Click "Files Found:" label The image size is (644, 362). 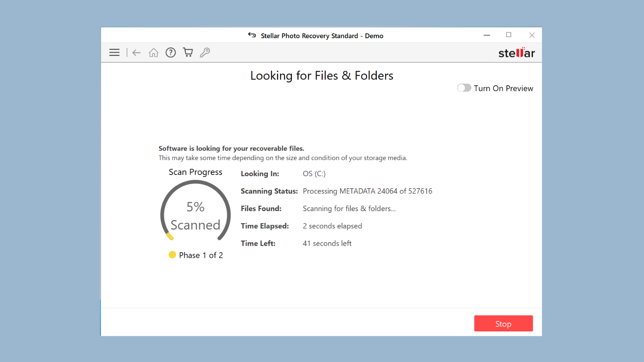pos(261,208)
